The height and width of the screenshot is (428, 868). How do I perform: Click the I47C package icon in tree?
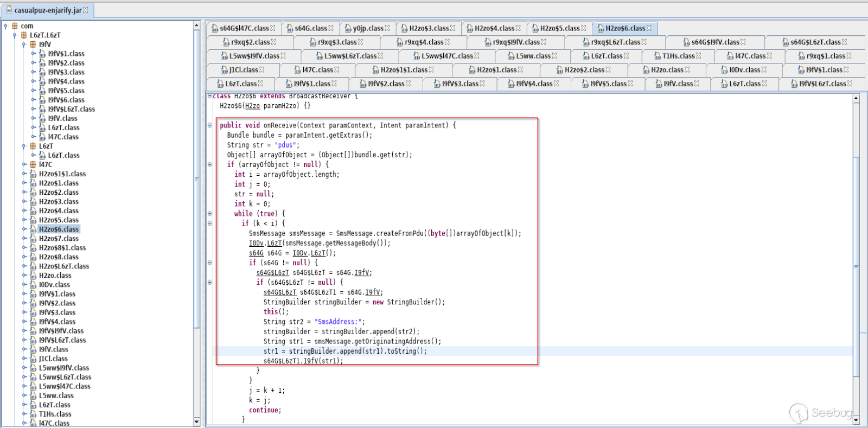click(33, 165)
